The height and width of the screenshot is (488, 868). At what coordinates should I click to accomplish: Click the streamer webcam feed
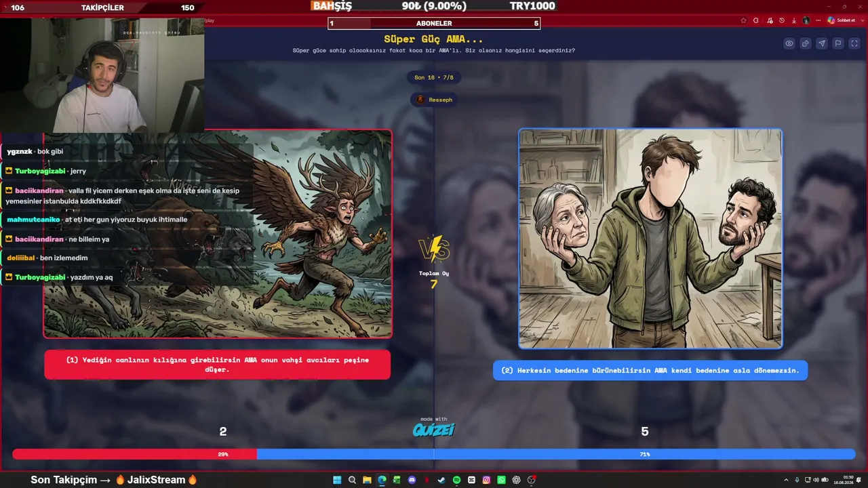102,74
